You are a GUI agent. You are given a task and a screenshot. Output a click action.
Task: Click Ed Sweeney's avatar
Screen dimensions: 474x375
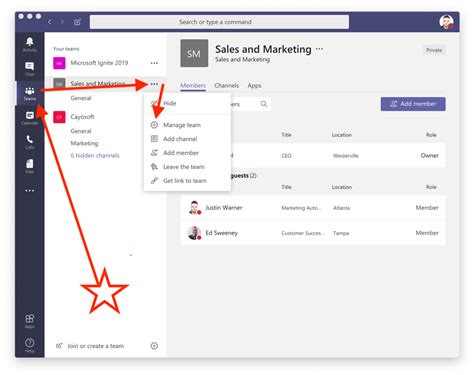pos(194,233)
